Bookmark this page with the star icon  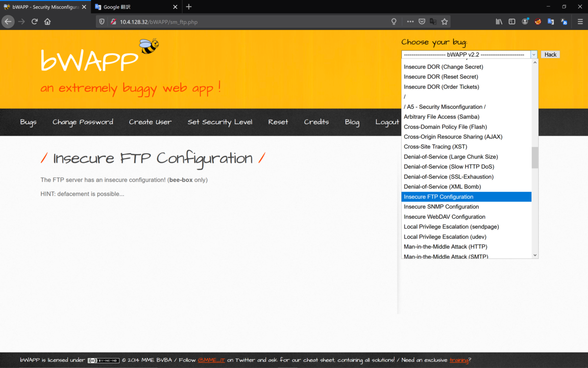pyautogui.click(x=444, y=22)
